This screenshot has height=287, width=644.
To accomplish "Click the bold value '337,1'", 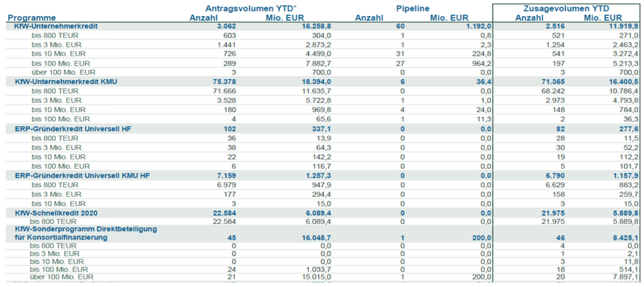I will [321, 129].
